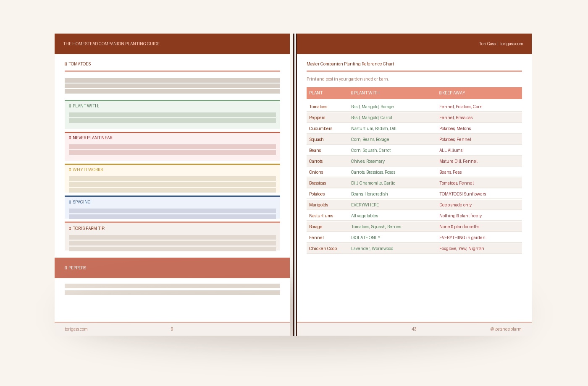Viewport: 588px width, 386px height.
Task: Click the icon before SPACING label
Action: tap(70, 202)
